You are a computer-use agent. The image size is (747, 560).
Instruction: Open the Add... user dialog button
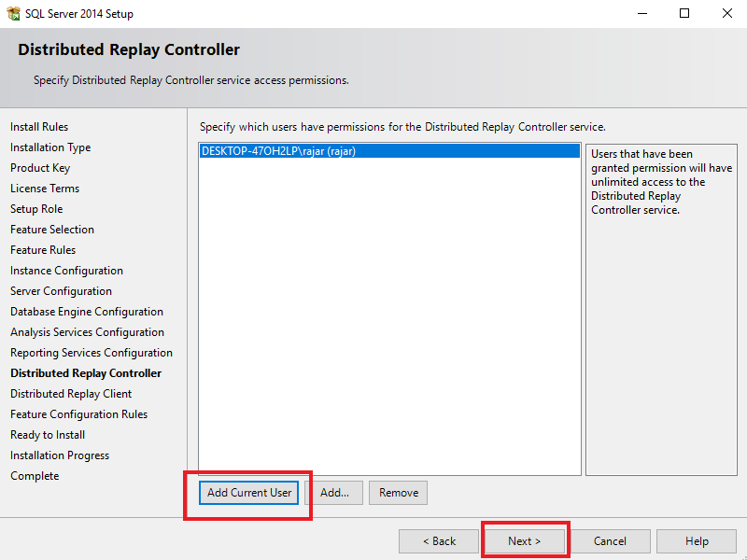[x=334, y=493]
